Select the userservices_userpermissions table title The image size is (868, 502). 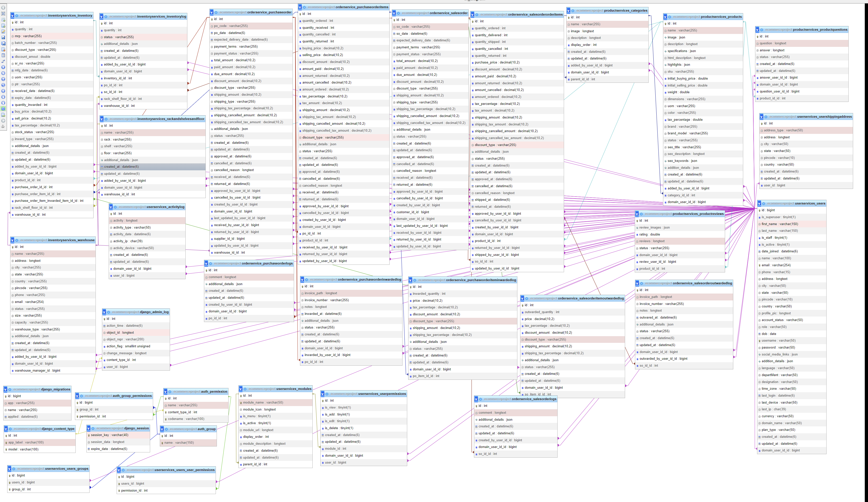382,394
